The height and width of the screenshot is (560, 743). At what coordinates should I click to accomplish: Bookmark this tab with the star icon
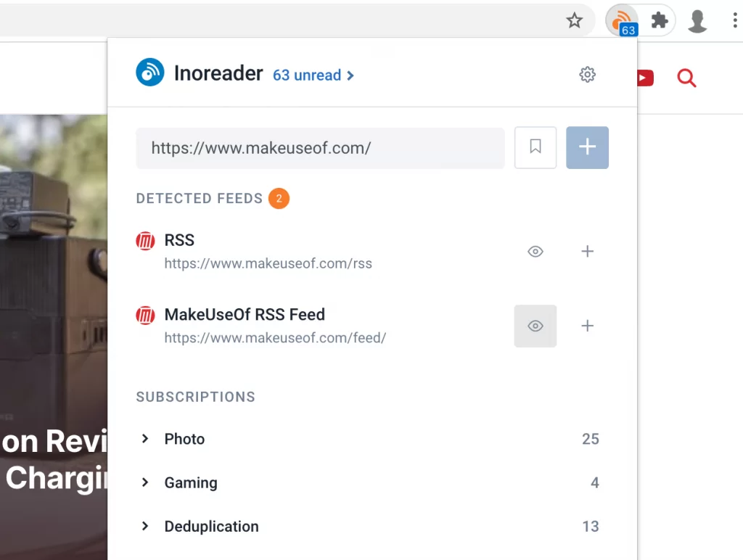[x=575, y=20]
